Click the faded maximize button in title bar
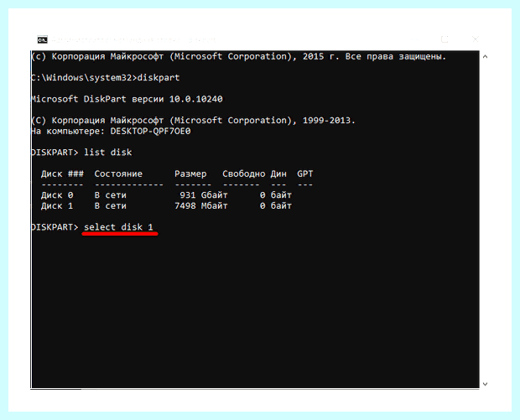Image resolution: width=520 pixels, height=420 pixels. pyautogui.click(x=445, y=39)
